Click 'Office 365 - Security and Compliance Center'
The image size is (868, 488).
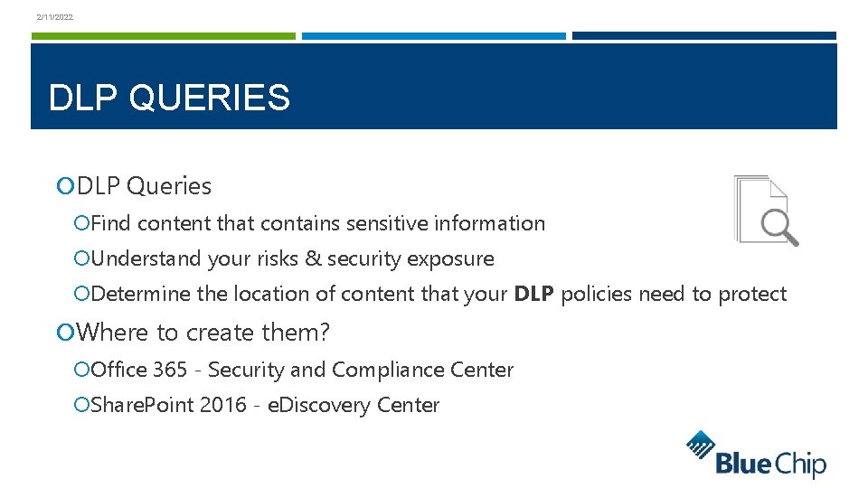[x=302, y=370]
